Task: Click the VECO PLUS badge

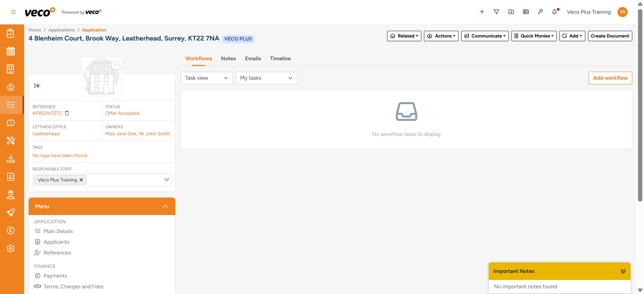Action: pos(238,39)
